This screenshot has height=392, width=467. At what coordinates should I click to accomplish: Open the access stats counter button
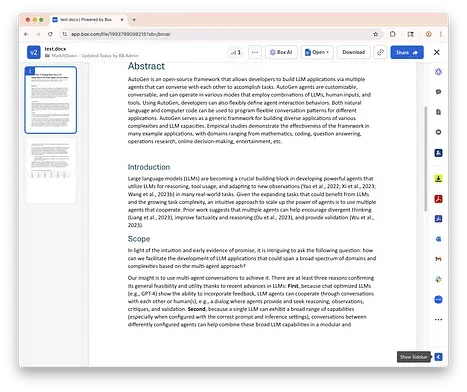[x=236, y=52]
